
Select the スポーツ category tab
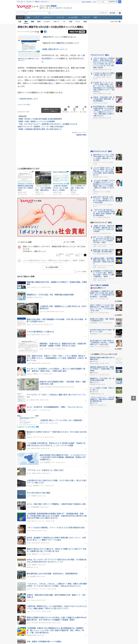tap(56, 21)
